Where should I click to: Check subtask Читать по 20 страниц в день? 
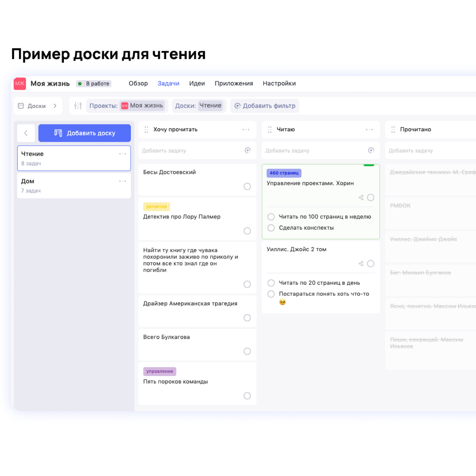[271, 283]
